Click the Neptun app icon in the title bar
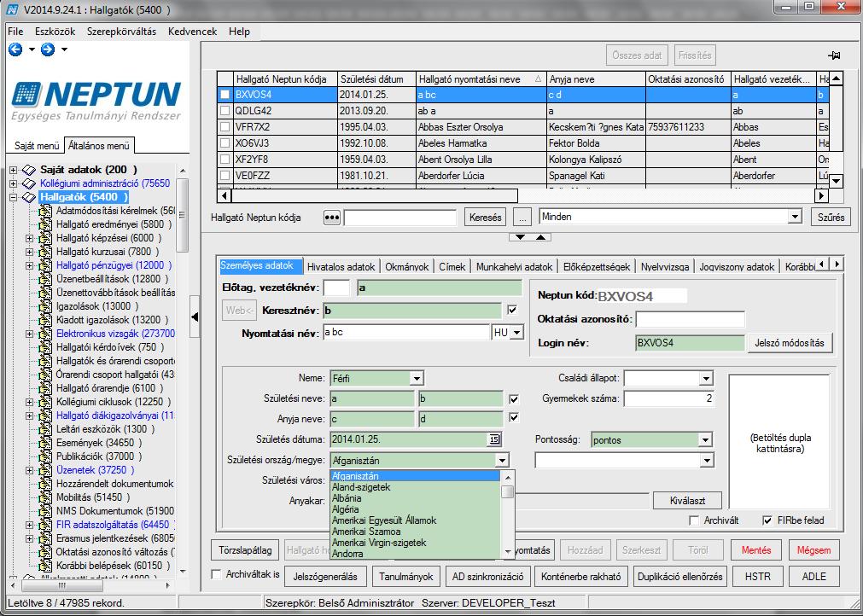Image resolution: width=863 pixels, height=616 pixels. pos(12,9)
